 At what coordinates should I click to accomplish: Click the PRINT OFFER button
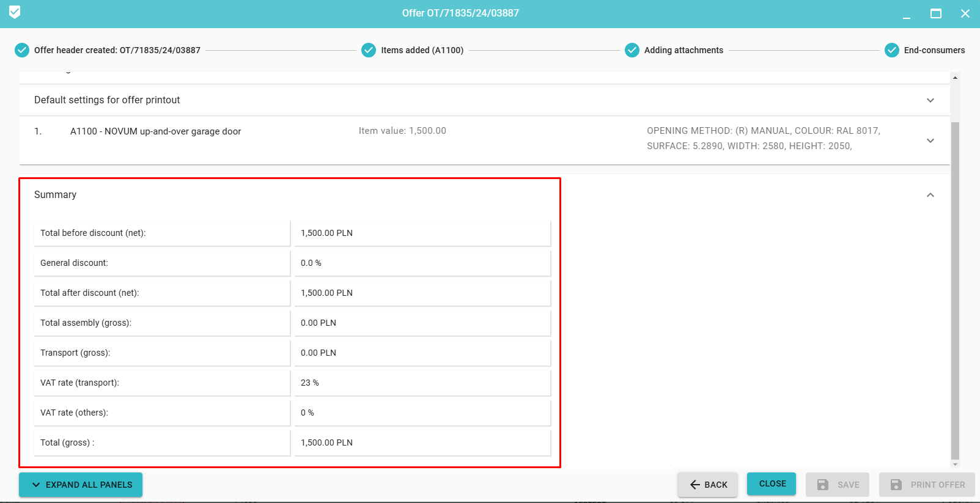pos(927,485)
